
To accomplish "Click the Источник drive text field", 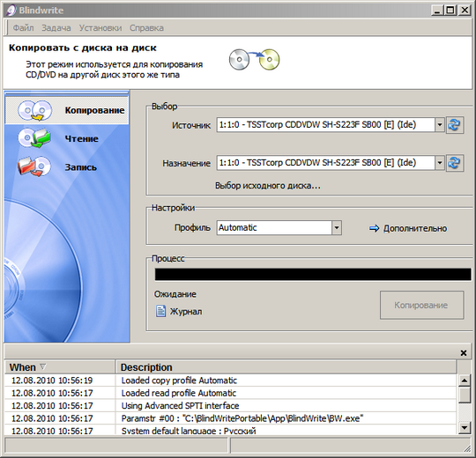I will click(x=325, y=125).
